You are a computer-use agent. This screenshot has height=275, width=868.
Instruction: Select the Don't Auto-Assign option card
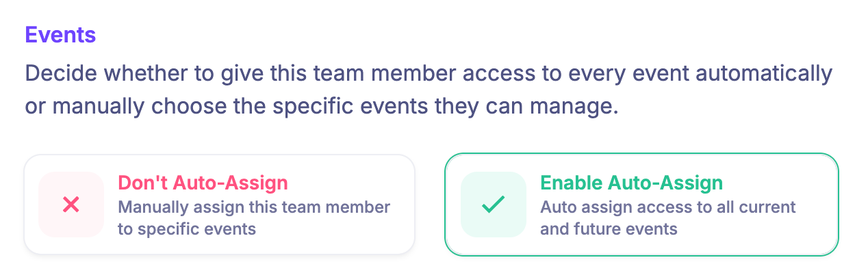click(x=219, y=205)
